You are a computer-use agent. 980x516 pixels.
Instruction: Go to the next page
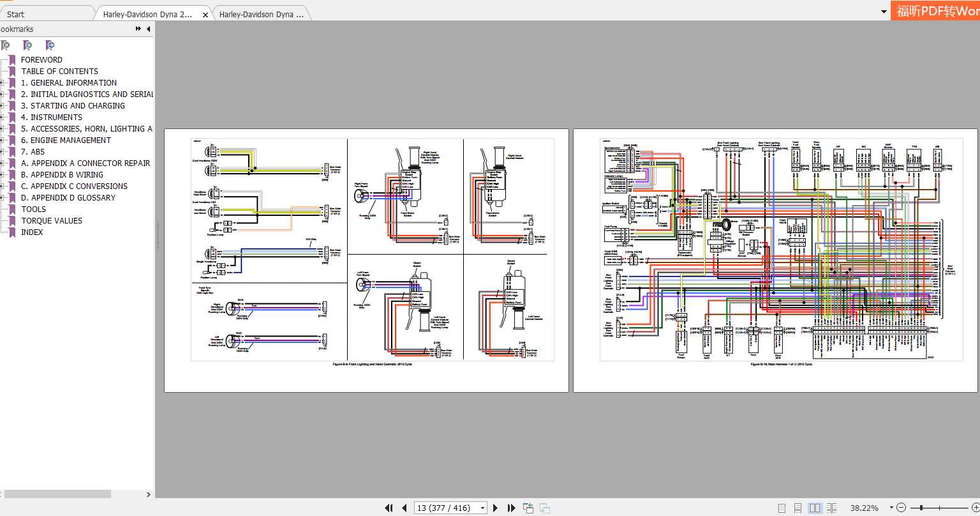point(496,508)
